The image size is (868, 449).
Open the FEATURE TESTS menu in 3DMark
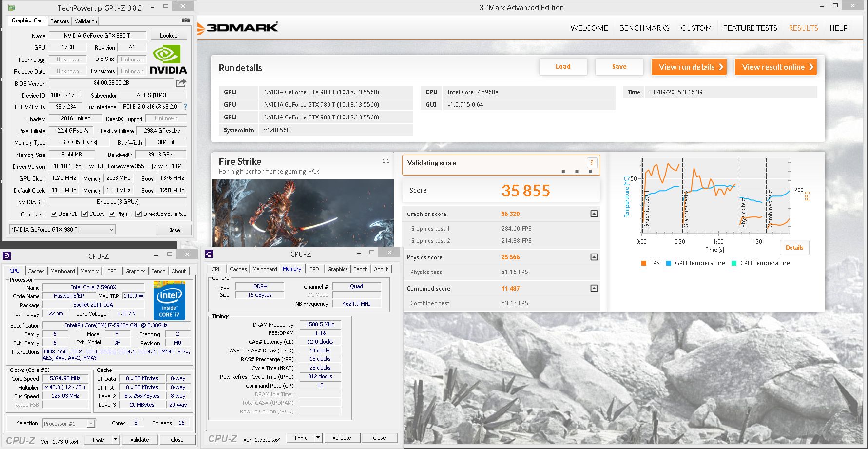click(750, 28)
